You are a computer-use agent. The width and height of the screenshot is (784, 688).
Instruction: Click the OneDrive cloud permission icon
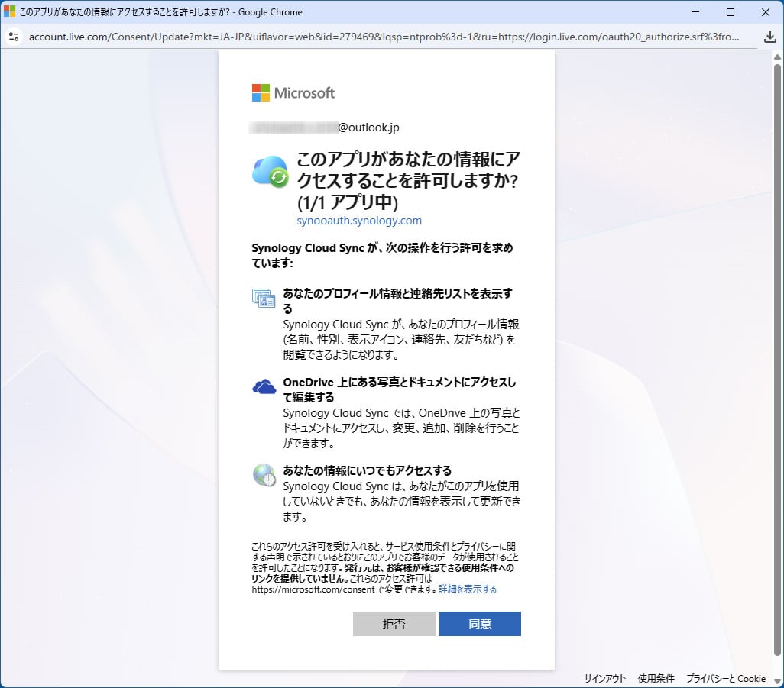point(264,387)
